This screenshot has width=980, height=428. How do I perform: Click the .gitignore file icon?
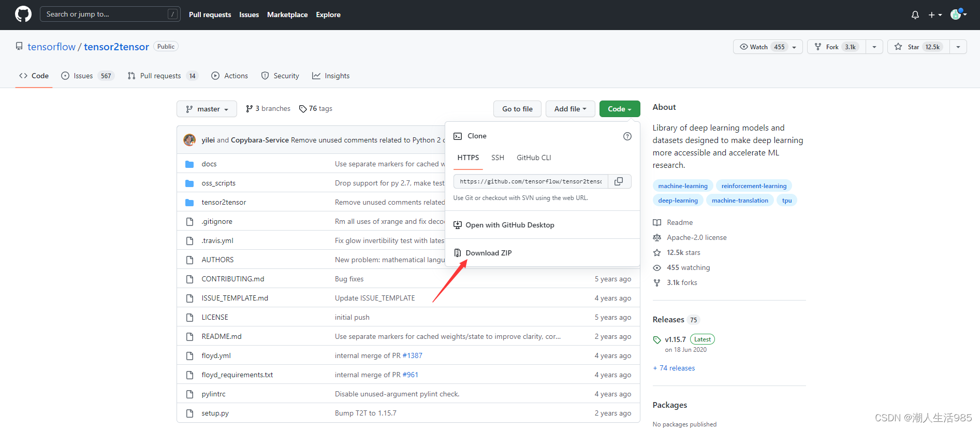pos(189,222)
